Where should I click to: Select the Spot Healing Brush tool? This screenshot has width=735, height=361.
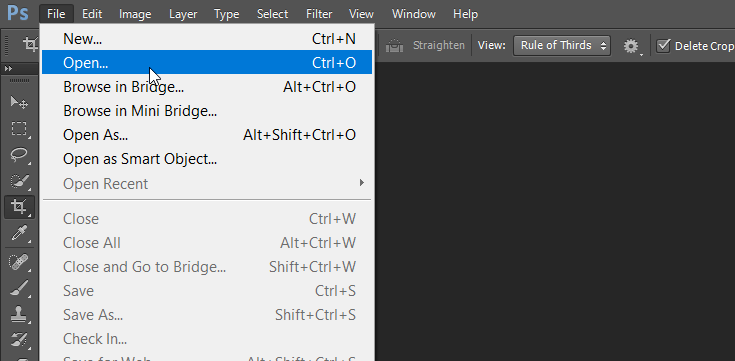[x=19, y=262]
